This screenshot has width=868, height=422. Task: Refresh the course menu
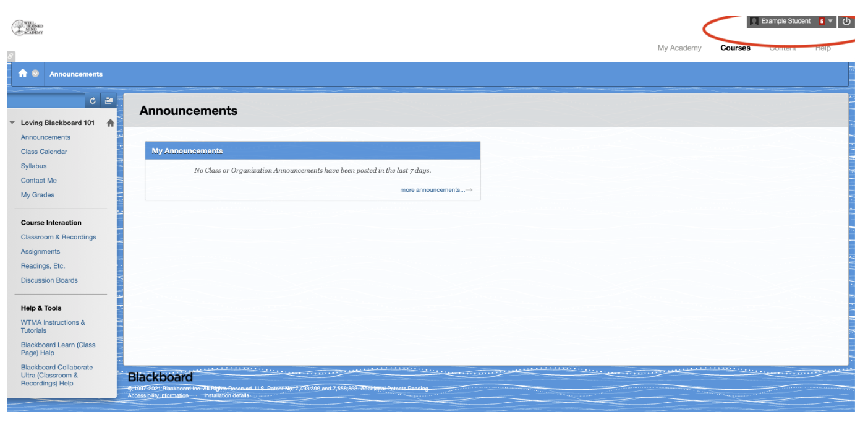[x=92, y=100]
